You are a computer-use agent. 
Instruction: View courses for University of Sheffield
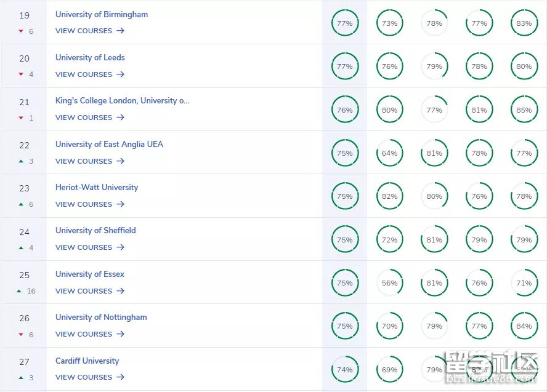84,247
